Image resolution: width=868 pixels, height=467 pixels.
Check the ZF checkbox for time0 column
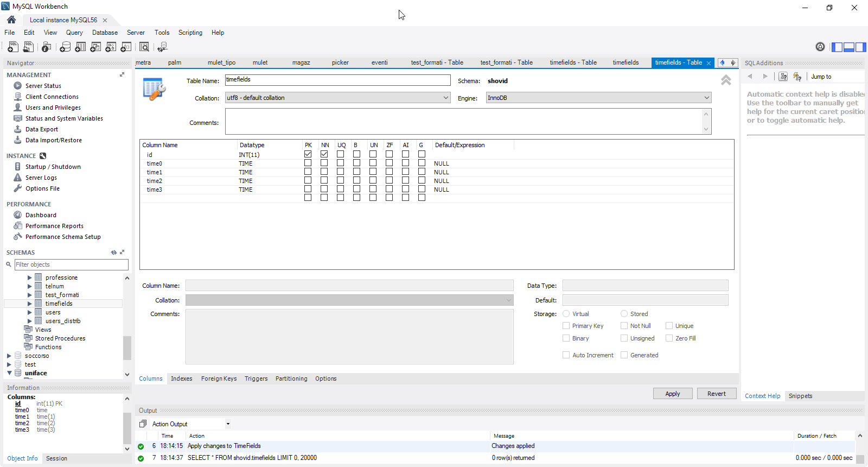(x=390, y=163)
